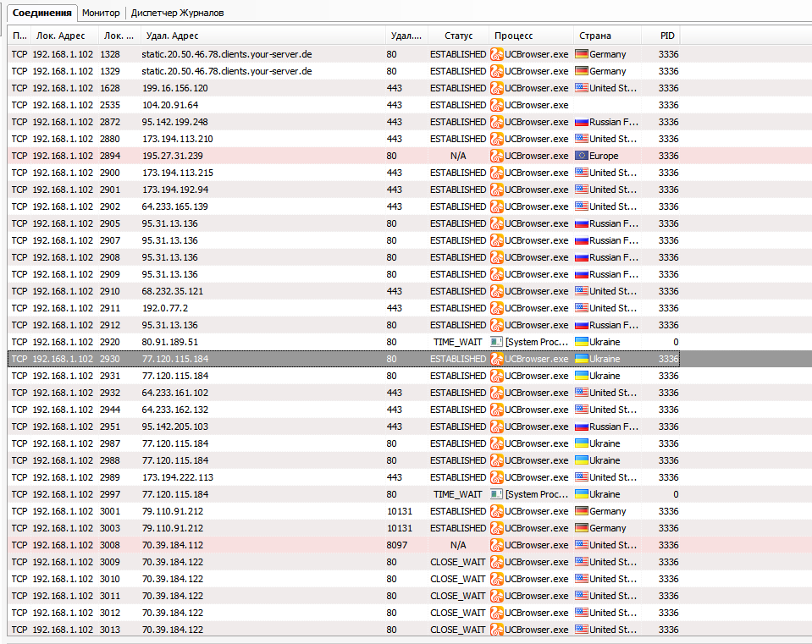Sort by the Страна column header

click(595, 36)
